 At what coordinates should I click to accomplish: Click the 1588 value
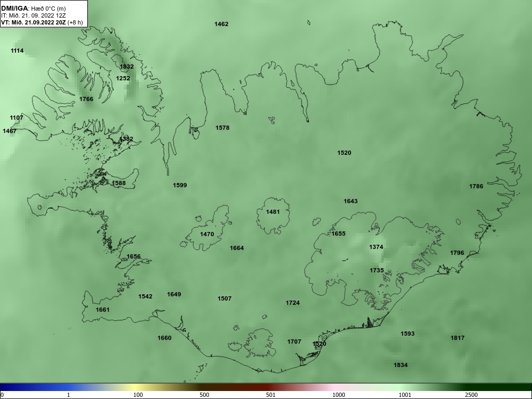pyautogui.click(x=119, y=183)
